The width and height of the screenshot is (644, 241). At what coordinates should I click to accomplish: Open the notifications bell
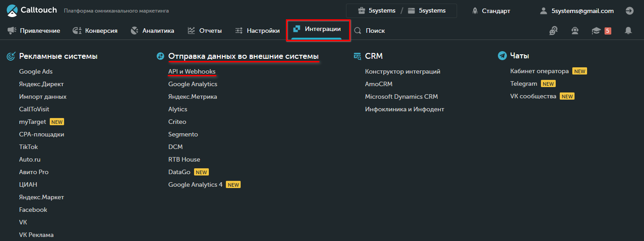click(628, 31)
